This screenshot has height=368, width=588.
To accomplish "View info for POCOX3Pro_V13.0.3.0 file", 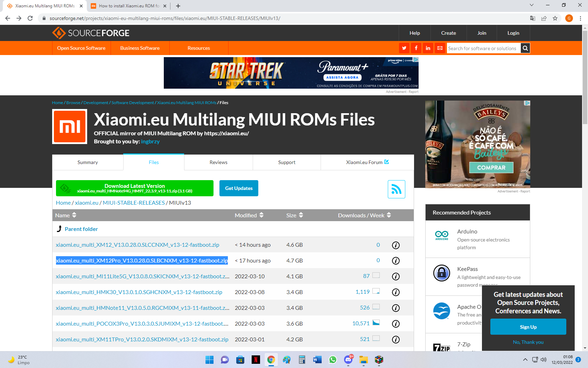I will point(396,324).
